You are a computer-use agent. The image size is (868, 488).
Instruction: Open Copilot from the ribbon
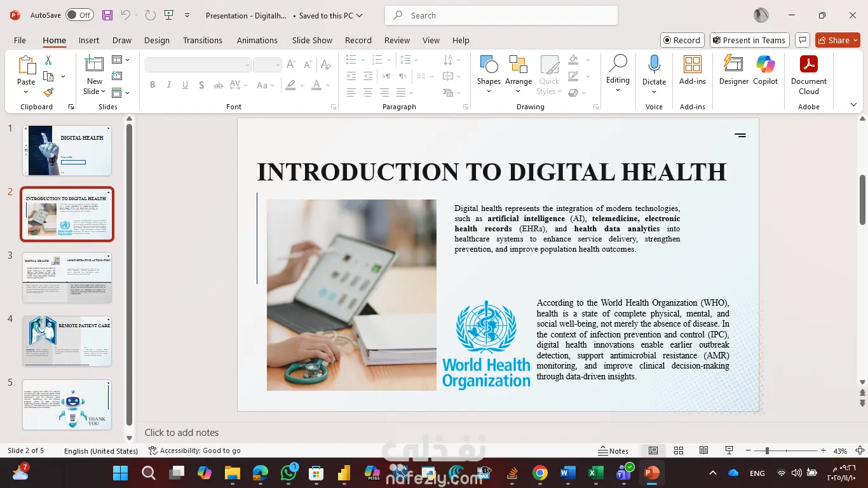765,70
